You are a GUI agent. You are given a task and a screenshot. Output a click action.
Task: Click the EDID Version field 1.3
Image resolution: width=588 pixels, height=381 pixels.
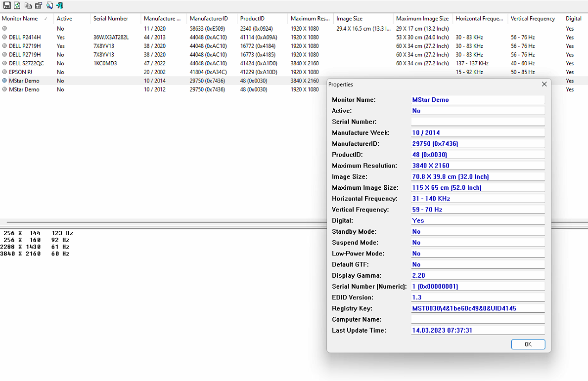tap(478, 297)
